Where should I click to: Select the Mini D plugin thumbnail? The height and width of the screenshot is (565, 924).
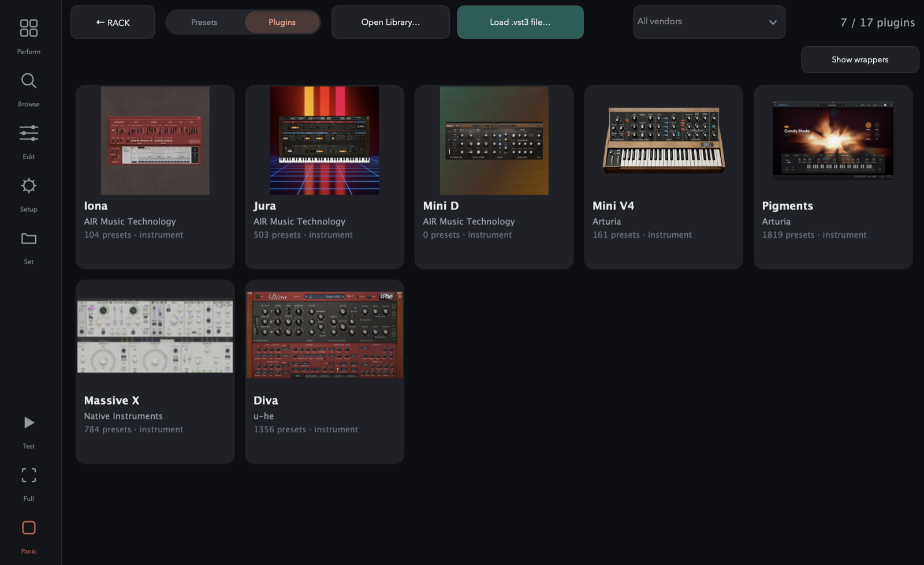coord(494,141)
